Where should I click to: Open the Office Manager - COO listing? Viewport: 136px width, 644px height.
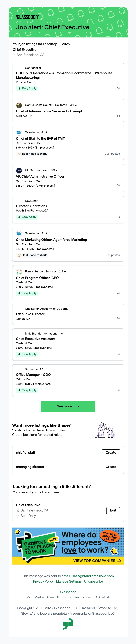(x=33, y=374)
